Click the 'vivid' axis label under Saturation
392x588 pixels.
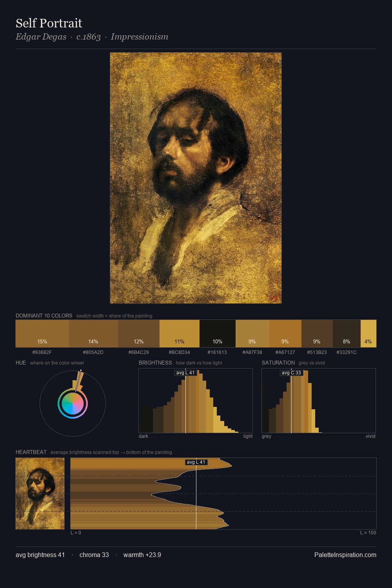(x=370, y=436)
